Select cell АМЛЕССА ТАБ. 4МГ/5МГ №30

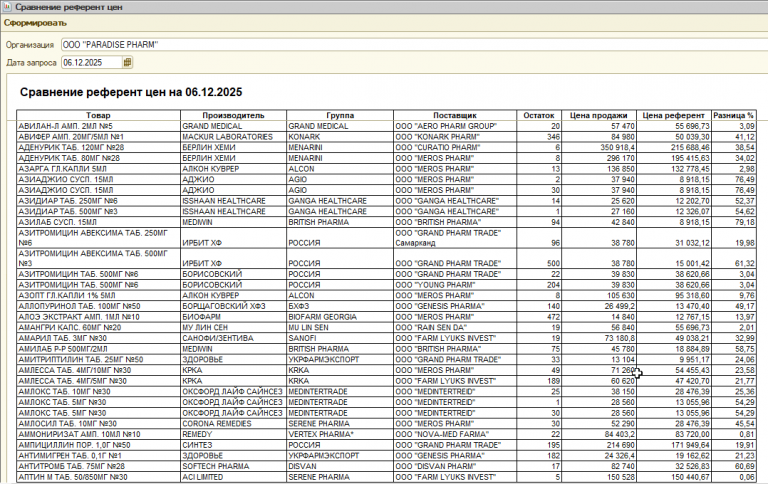(98, 381)
